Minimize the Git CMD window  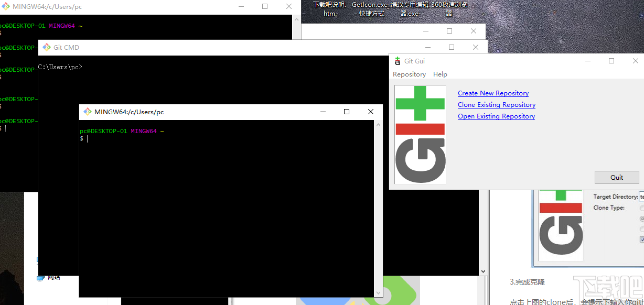pos(427,47)
